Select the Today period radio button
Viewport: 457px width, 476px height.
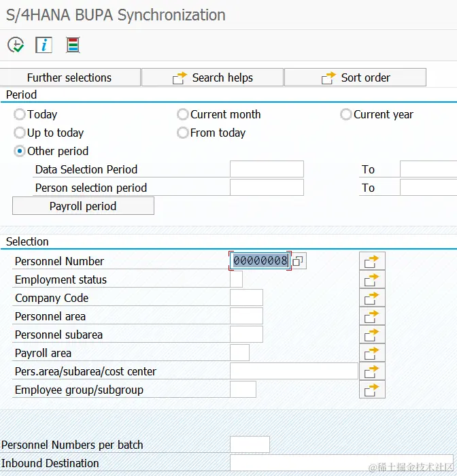click(x=20, y=114)
